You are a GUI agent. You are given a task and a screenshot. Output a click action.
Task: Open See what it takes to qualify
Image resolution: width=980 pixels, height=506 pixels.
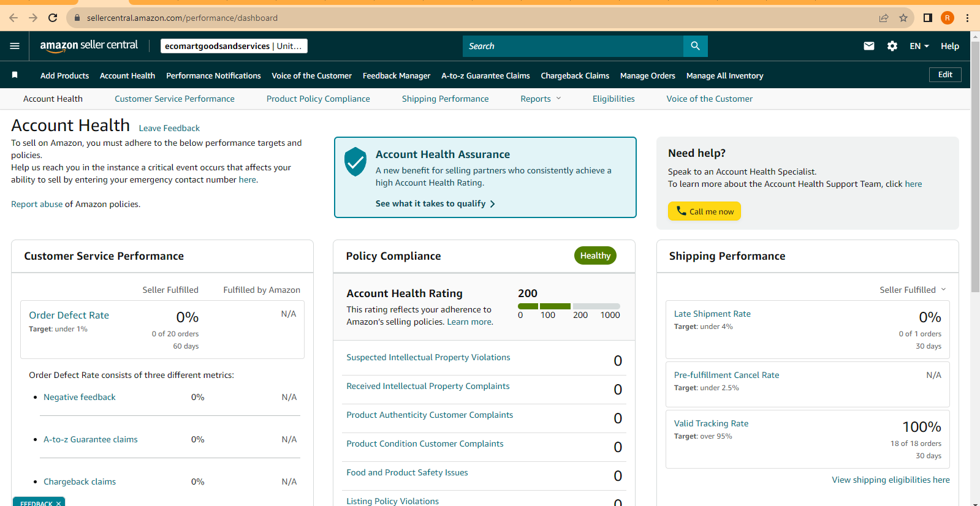(x=436, y=203)
